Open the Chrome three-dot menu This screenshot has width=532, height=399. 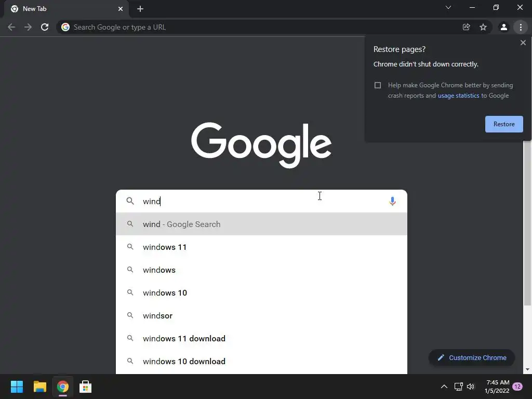(x=521, y=27)
